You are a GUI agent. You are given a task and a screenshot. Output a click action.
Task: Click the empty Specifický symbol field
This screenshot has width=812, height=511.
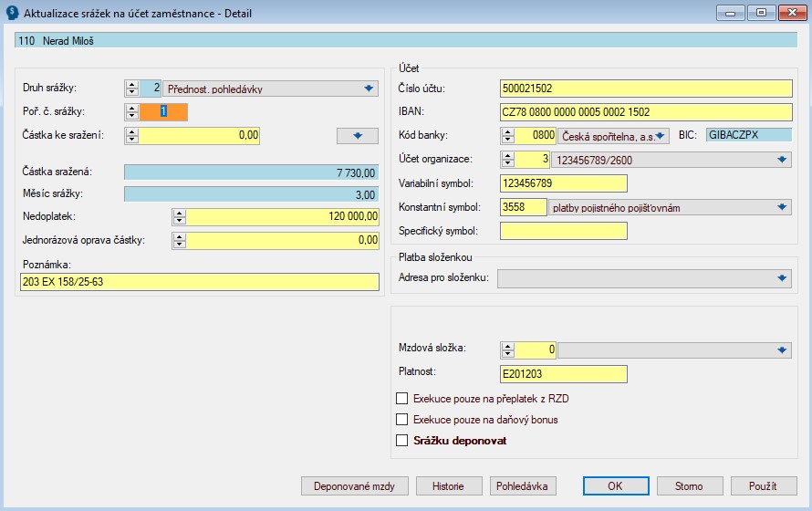(x=564, y=231)
